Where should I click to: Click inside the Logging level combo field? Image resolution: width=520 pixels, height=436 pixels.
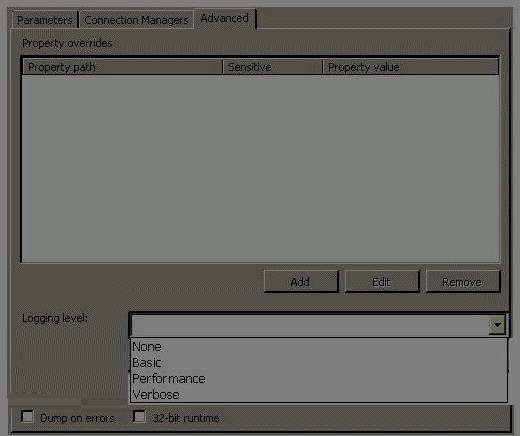click(x=310, y=325)
